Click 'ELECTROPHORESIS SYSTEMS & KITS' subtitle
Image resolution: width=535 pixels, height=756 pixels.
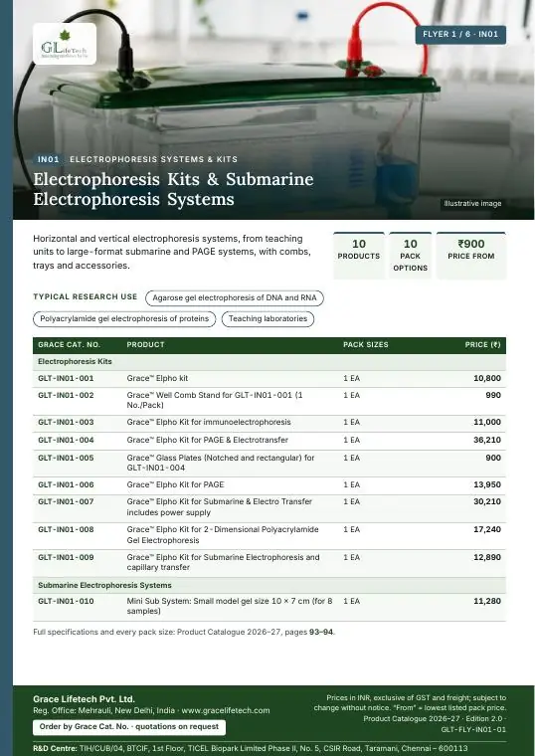tap(153, 159)
